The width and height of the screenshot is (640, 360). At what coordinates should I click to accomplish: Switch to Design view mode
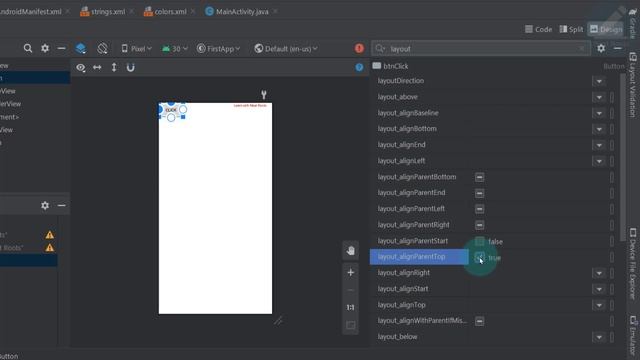606,29
